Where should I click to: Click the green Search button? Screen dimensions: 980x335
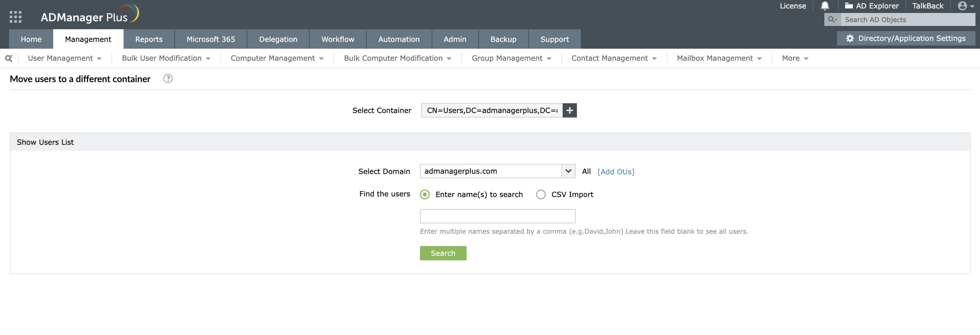443,253
